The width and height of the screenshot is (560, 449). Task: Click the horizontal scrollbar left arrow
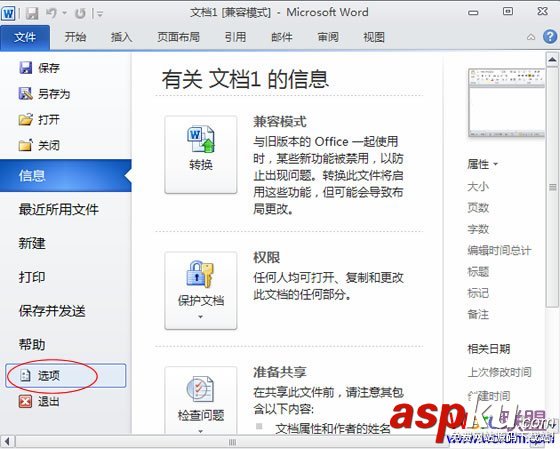point(8,442)
